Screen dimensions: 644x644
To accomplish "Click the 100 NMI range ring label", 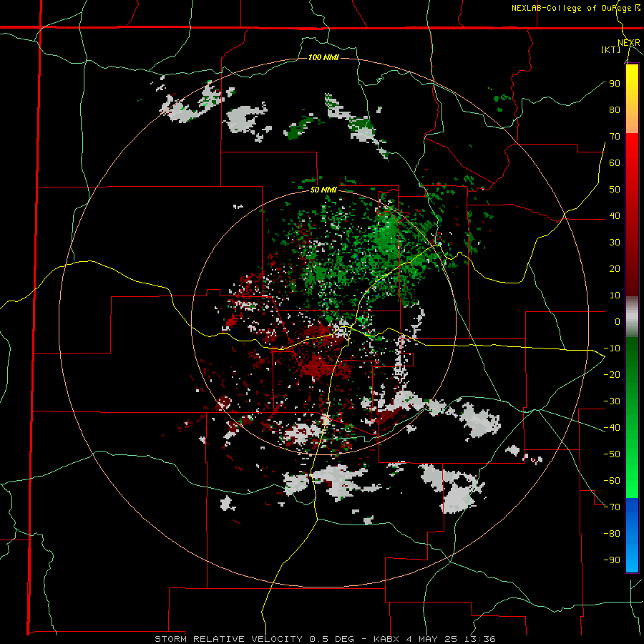I will (323, 57).
